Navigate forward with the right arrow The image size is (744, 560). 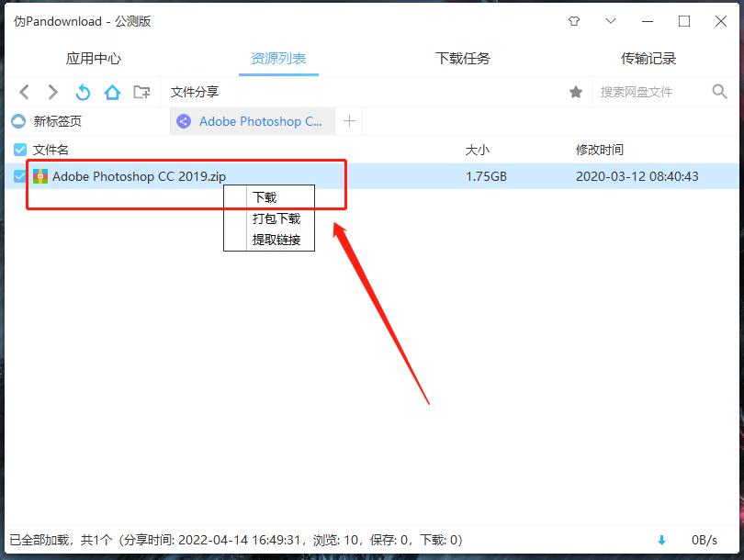(51, 92)
